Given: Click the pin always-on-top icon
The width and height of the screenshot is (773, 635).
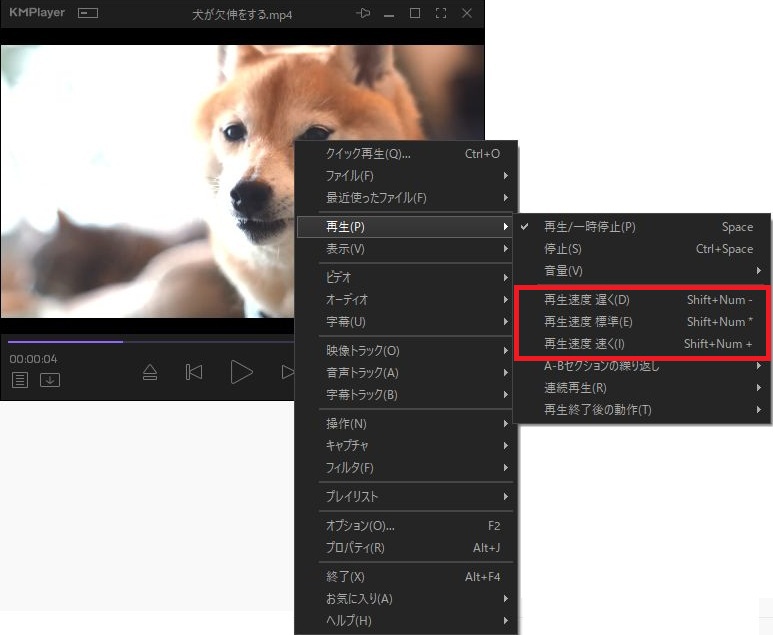Looking at the screenshot, I should pyautogui.click(x=363, y=14).
